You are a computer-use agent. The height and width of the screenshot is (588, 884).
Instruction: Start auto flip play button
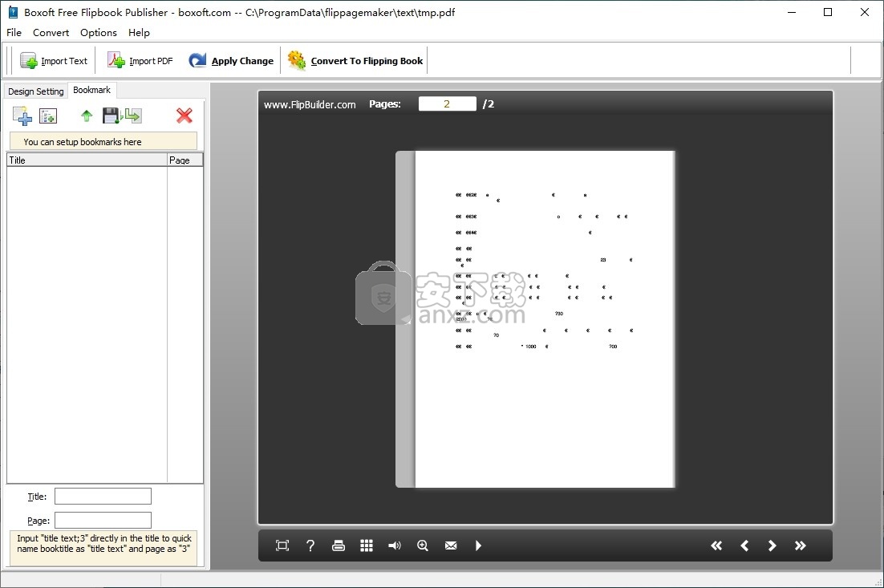coord(478,545)
